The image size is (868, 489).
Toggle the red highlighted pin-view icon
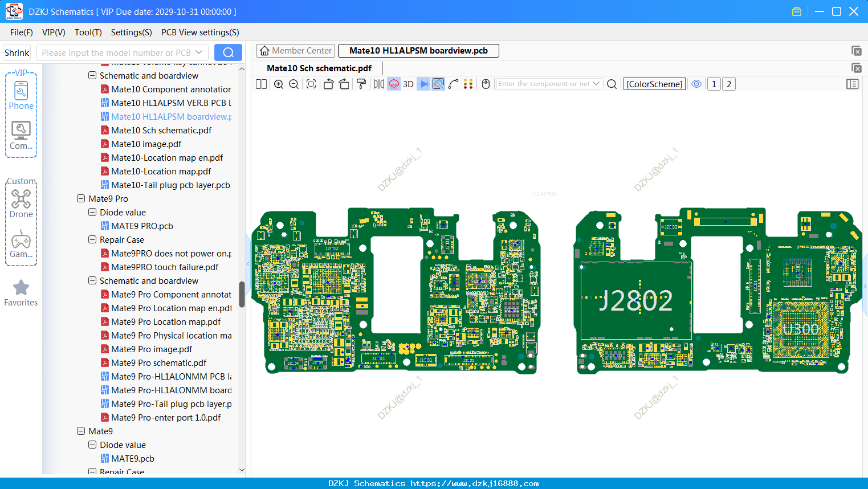pos(394,84)
